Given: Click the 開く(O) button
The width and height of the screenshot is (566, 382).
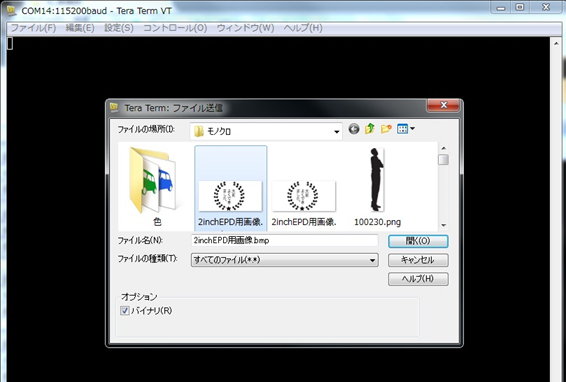Looking at the screenshot, I should tap(418, 241).
